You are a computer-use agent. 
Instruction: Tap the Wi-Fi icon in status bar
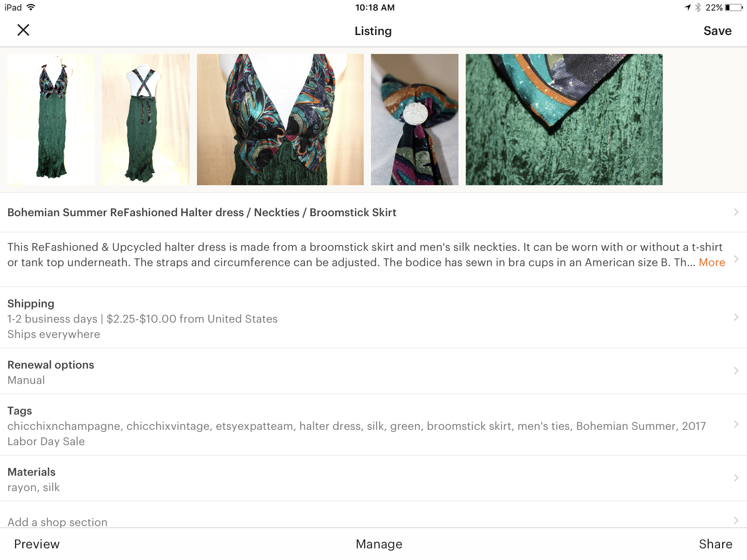(31, 7)
